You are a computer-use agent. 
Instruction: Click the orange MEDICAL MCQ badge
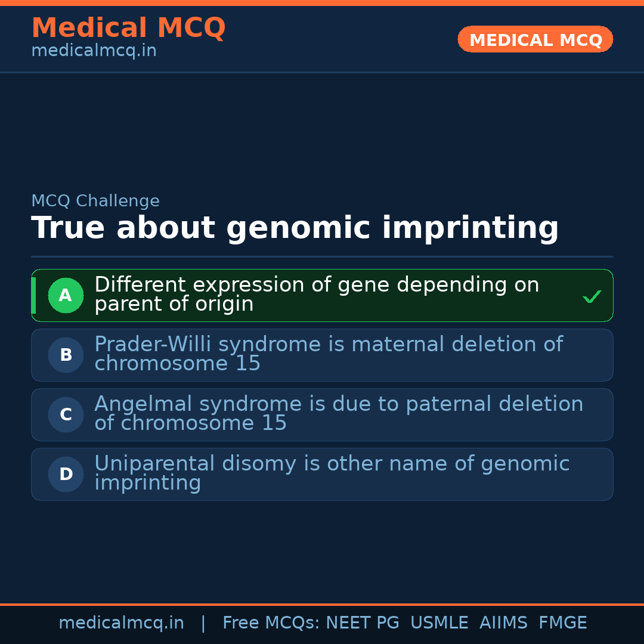535,39
